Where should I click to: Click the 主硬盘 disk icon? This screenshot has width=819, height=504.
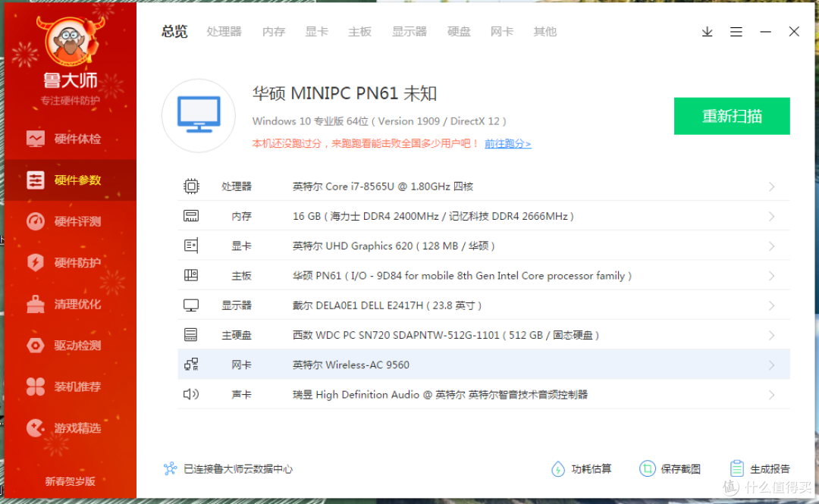coord(191,335)
